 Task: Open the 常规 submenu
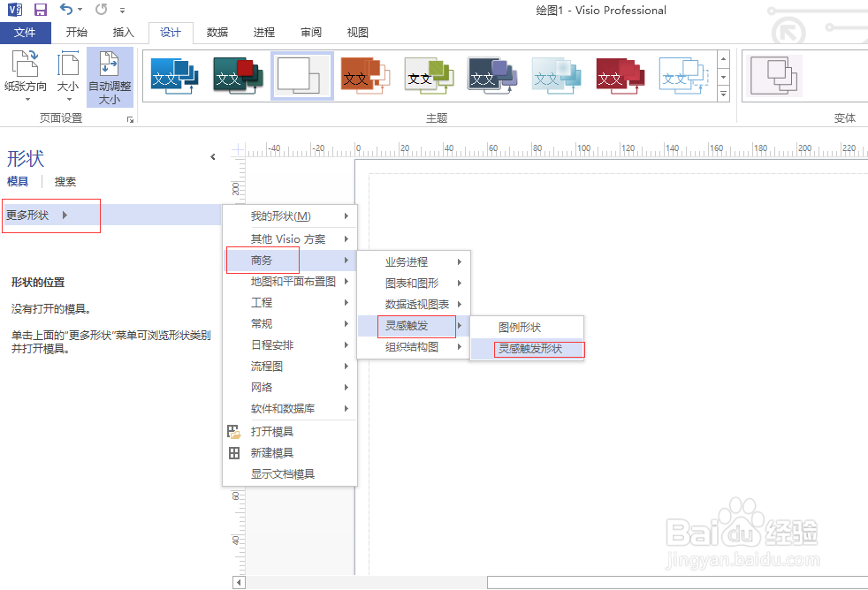click(290, 323)
